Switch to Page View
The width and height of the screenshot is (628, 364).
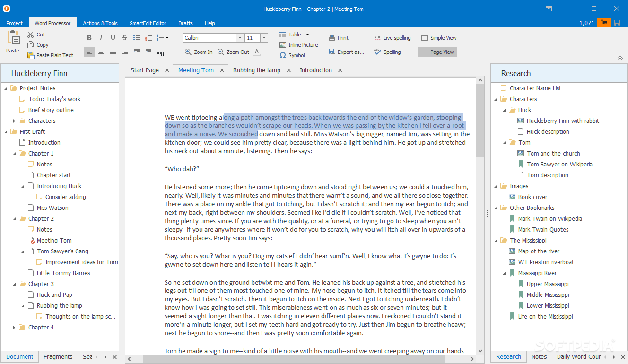point(437,52)
